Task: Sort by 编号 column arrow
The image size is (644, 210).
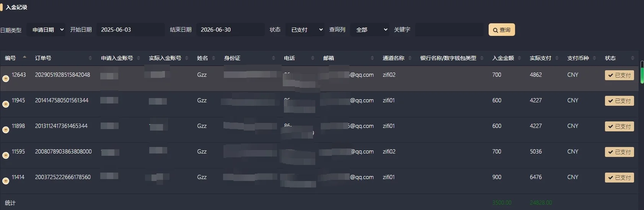Action: 24,57
